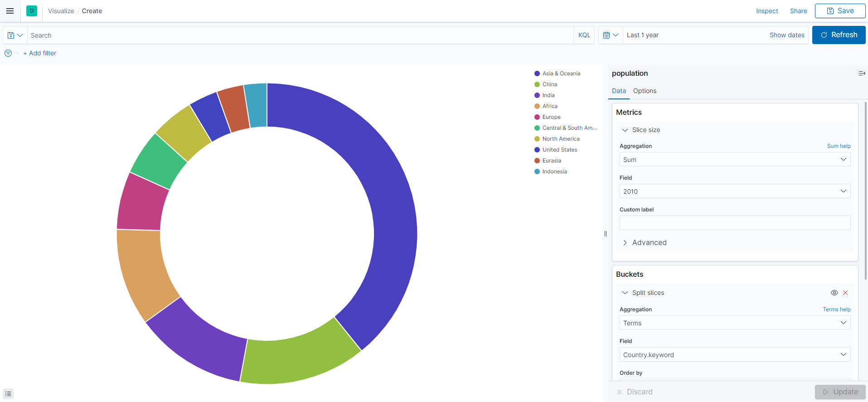Click the Last 1 year date range
The width and height of the screenshot is (868, 402).
pyautogui.click(x=643, y=35)
